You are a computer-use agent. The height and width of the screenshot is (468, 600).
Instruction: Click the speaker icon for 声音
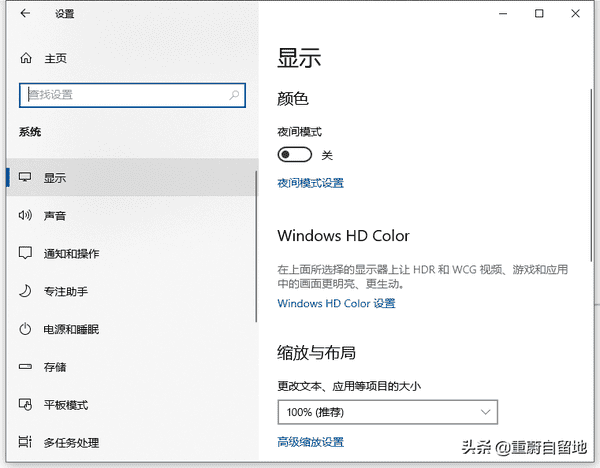(x=25, y=215)
